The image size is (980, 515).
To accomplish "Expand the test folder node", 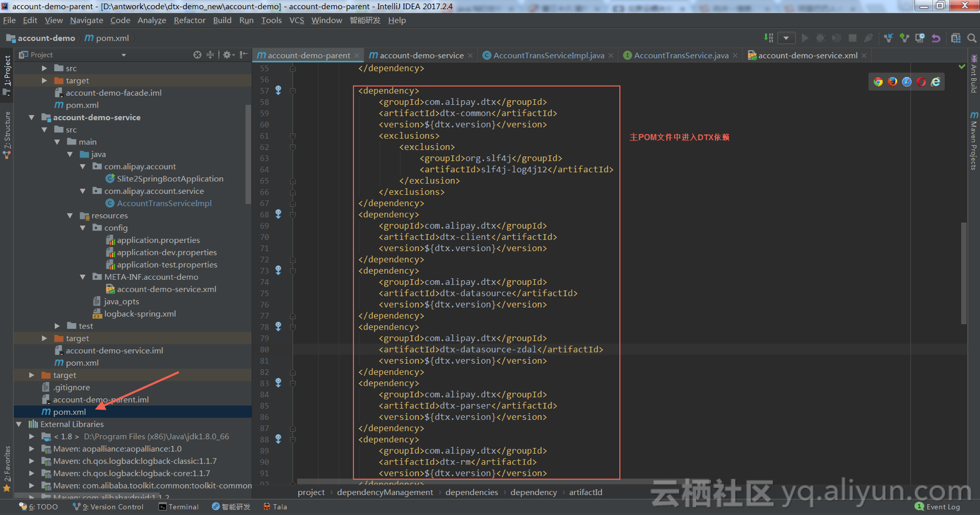I will click(x=57, y=326).
